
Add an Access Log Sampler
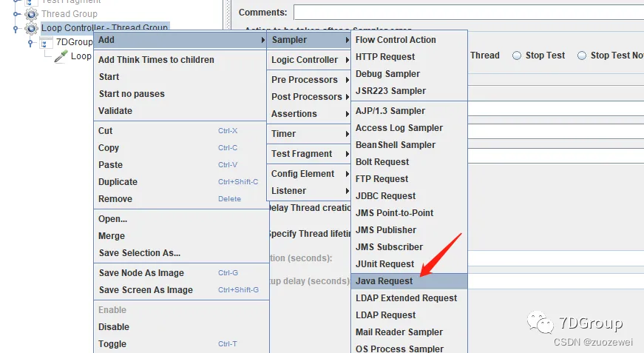(x=410, y=128)
